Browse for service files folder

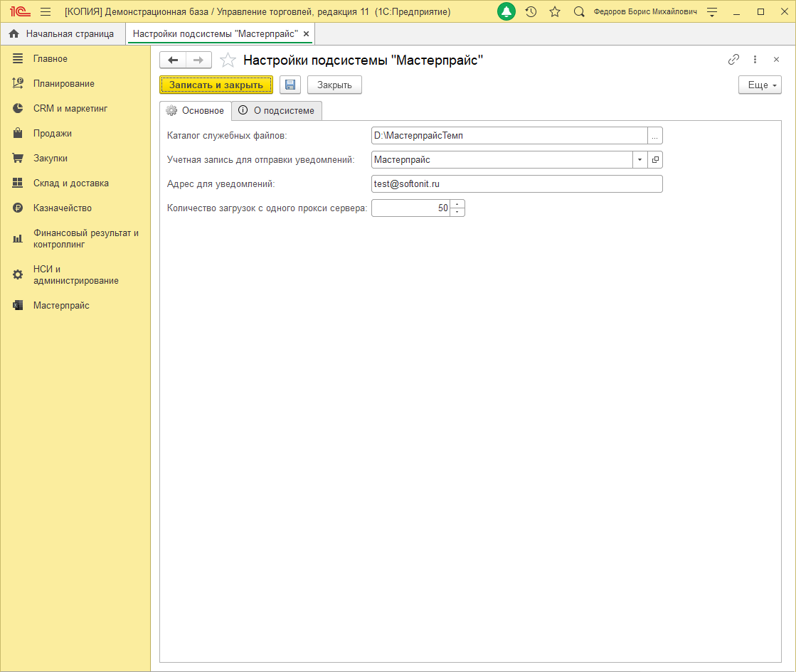(655, 136)
